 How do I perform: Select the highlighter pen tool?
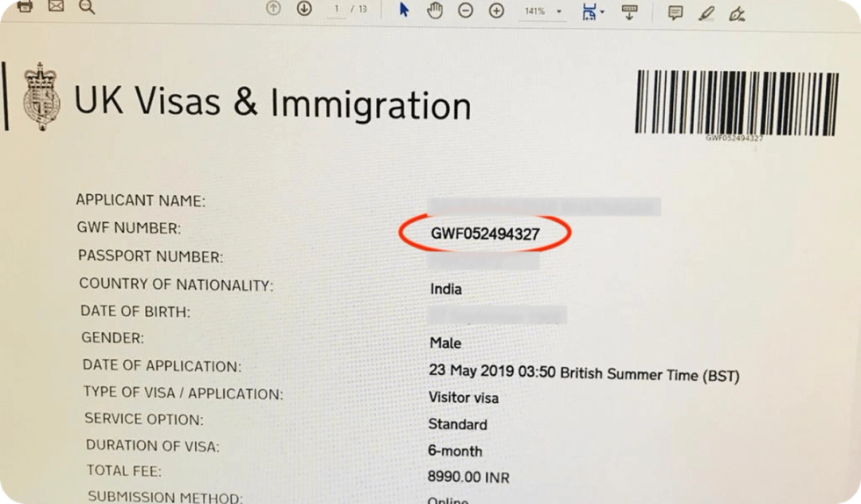[x=706, y=13]
